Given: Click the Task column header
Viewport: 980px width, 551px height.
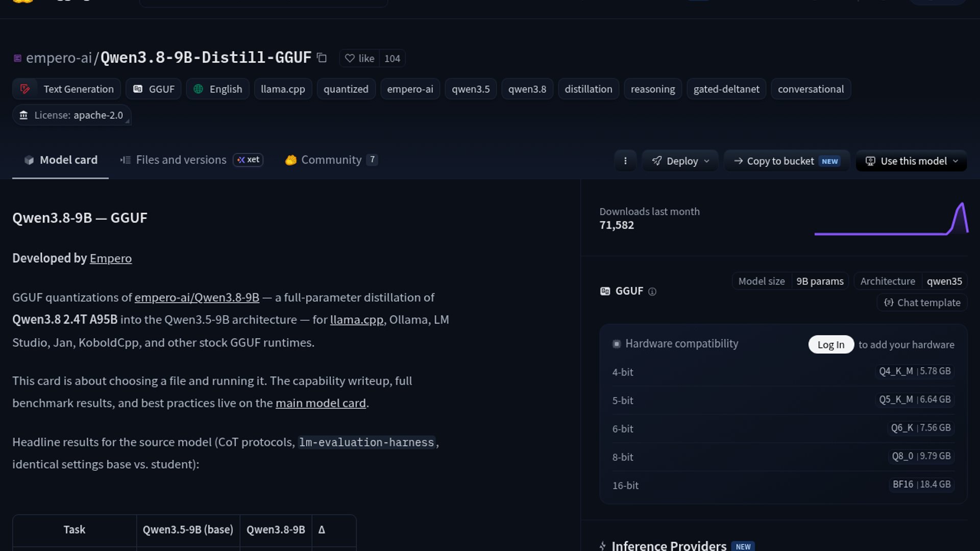Looking at the screenshot, I should 75,530.
